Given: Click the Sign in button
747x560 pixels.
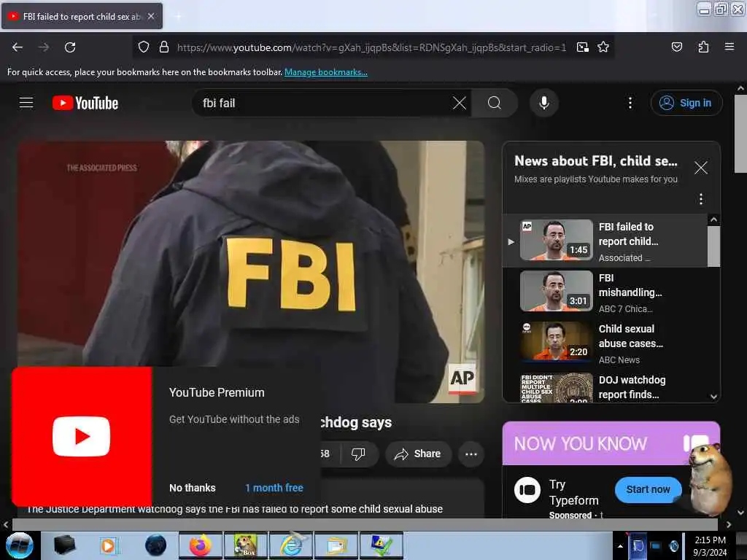Looking at the screenshot, I should (686, 103).
